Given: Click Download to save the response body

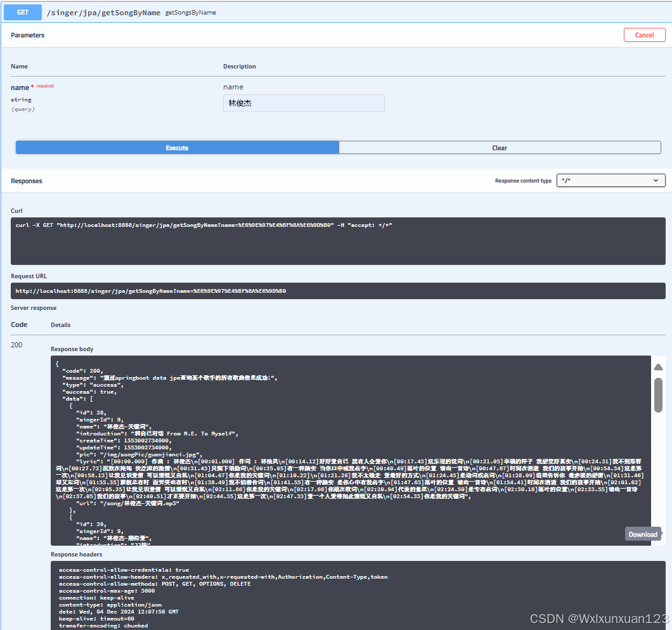Looking at the screenshot, I should click(642, 534).
